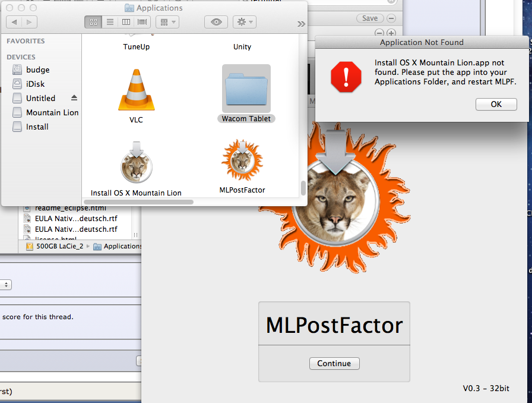
Task: Click Save in the background search window
Action: tap(370, 18)
